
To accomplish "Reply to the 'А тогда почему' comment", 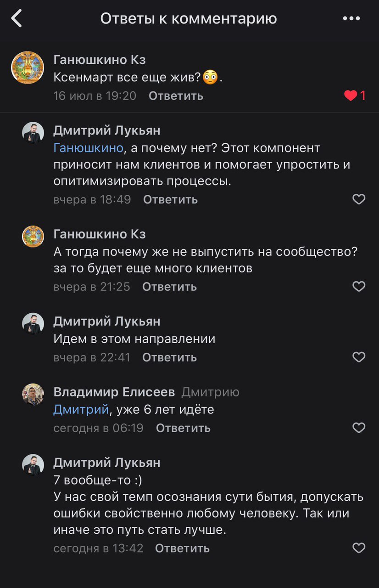I will point(169,287).
